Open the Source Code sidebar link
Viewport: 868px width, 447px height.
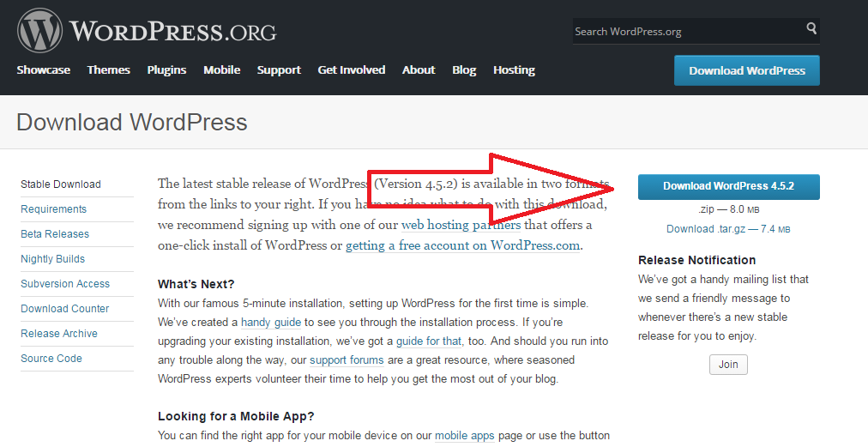point(51,359)
